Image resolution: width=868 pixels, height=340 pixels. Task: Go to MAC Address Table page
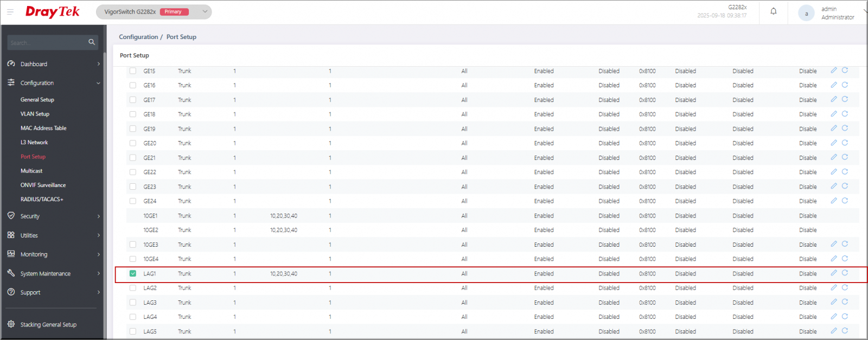point(43,128)
